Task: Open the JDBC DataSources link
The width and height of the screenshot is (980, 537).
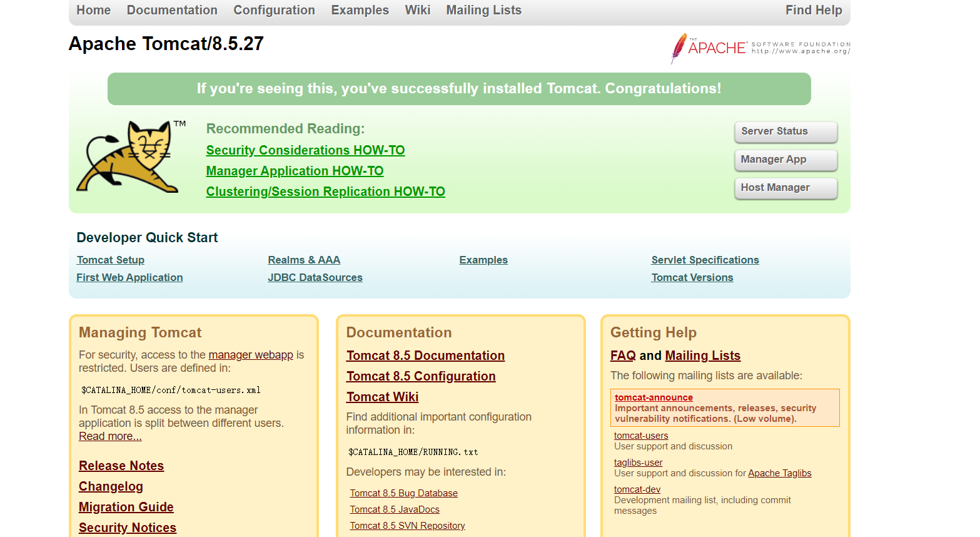Action: click(x=315, y=277)
